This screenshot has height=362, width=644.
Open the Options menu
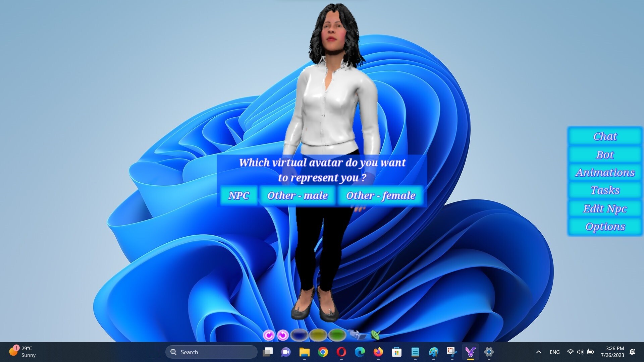tap(604, 226)
